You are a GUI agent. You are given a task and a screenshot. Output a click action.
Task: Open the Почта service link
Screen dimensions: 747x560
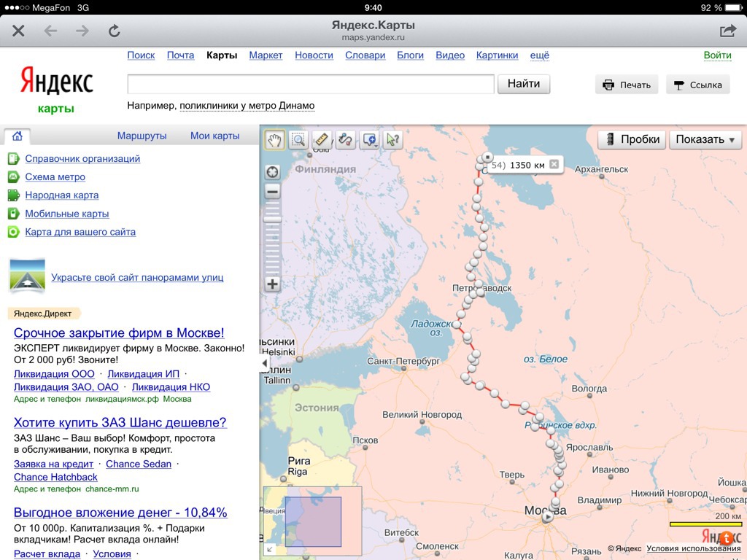(181, 55)
